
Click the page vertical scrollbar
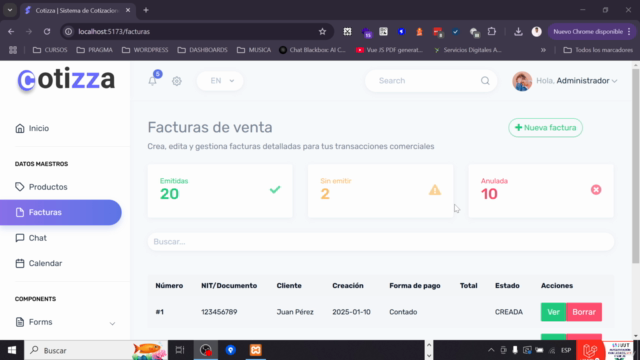point(636,167)
